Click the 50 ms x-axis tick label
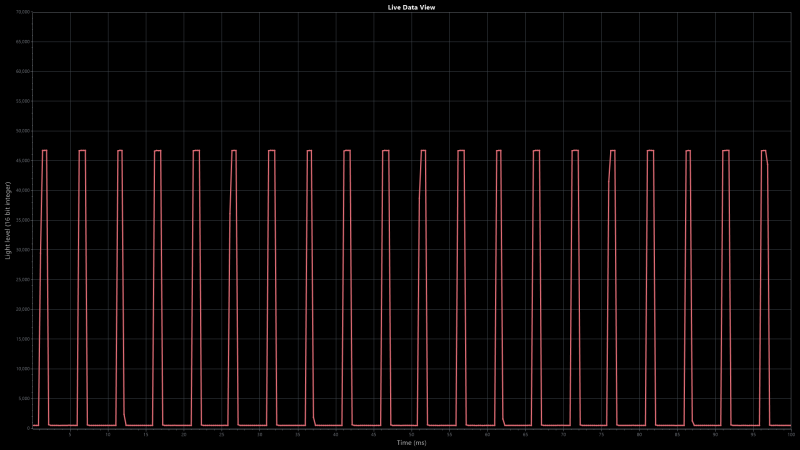Viewport: 800px width, 450px height. coord(411,434)
